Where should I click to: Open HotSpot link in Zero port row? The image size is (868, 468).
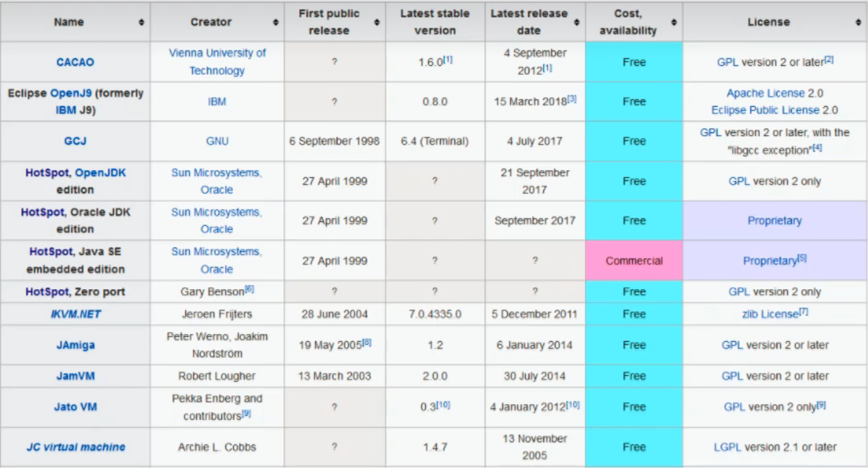(47, 292)
